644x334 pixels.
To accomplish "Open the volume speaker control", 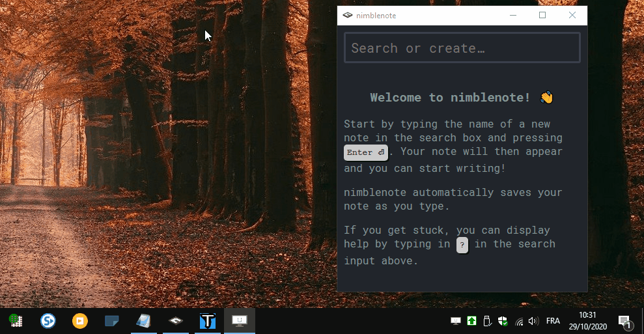I will [x=533, y=321].
